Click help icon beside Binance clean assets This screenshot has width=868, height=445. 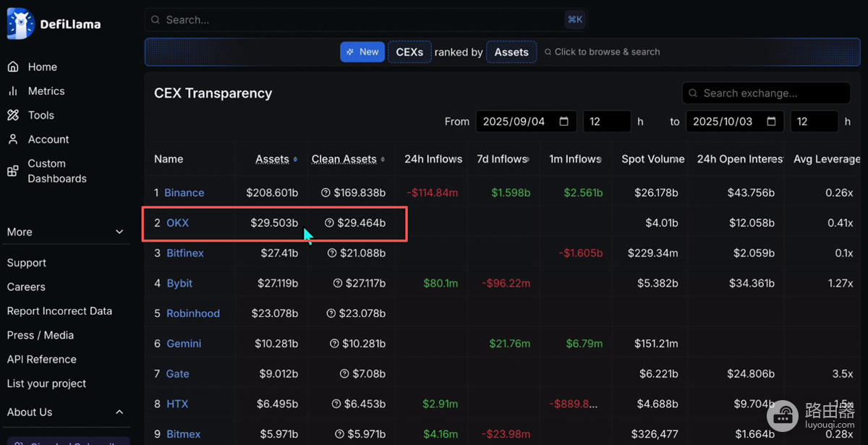coord(325,192)
